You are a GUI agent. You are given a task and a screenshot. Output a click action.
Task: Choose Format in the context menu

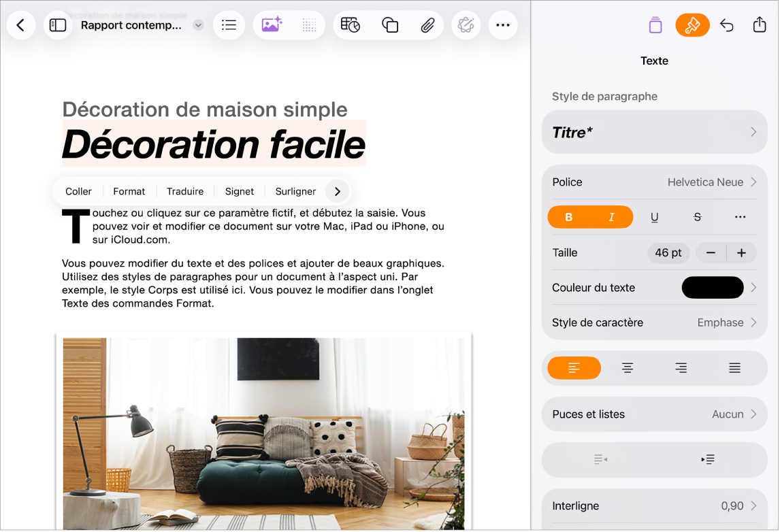click(129, 192)
